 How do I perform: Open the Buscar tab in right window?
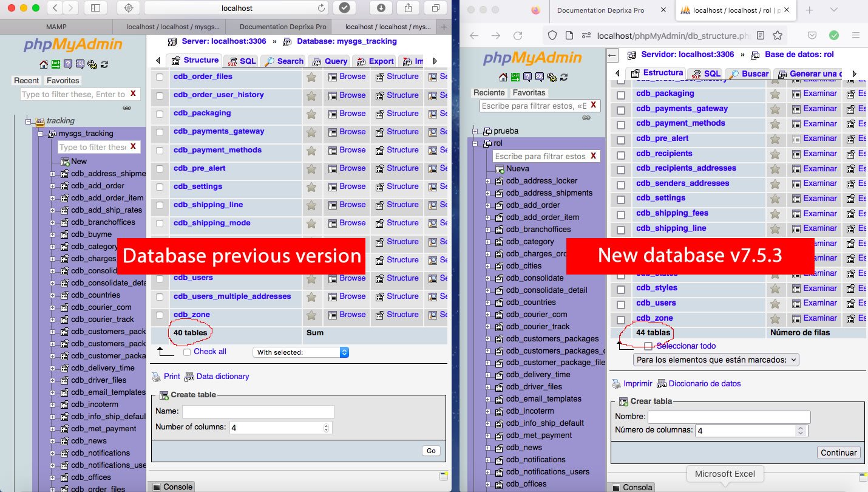point(749,73)
